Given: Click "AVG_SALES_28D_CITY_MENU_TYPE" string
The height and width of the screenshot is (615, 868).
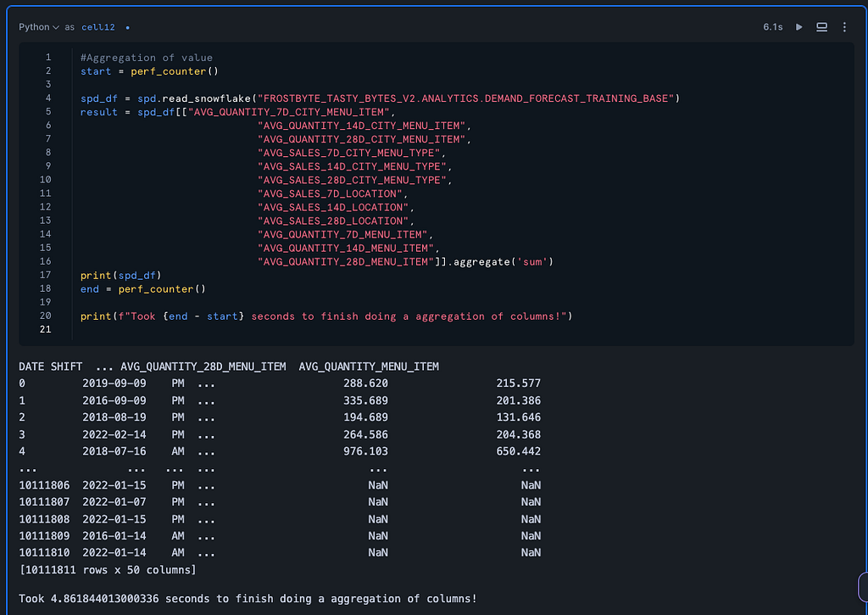Looking at the screenshot, I should click(x=352, y=180).
